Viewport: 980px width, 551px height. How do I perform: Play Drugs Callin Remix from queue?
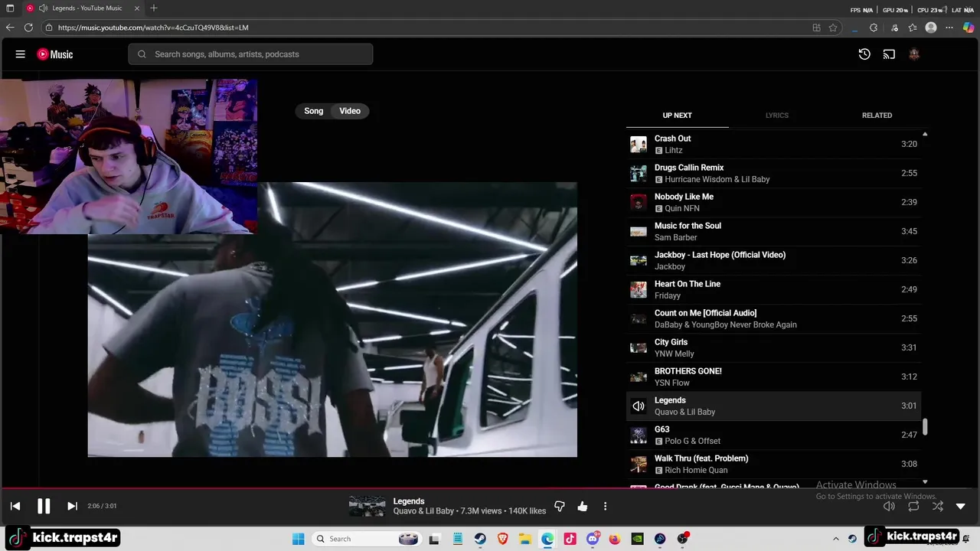(773, 173)
